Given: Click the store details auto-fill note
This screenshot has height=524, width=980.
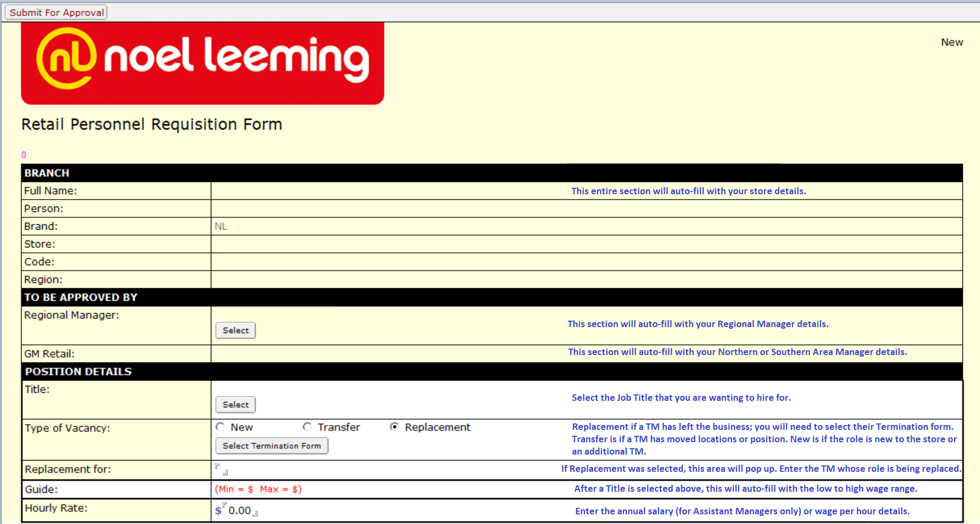Looking at the screenshot, I should (x=689, y=191).
